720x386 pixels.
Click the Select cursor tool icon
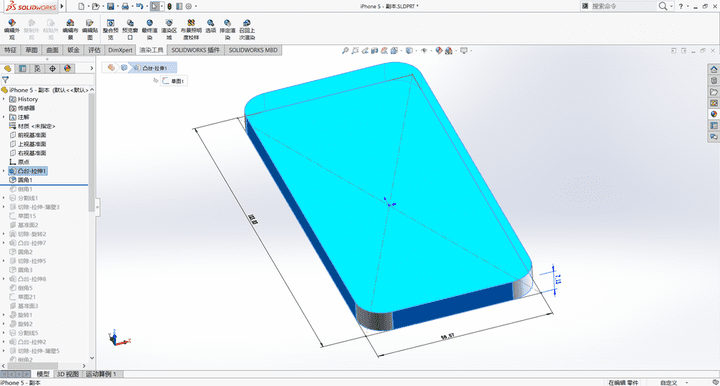pyautogui.click(x=155, y=6)
